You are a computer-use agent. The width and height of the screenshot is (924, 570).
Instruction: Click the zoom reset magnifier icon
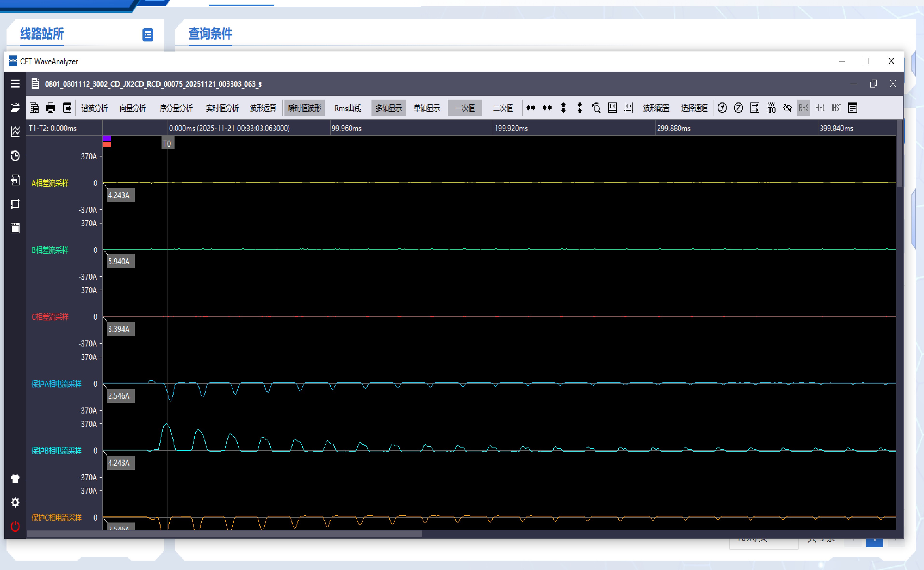pyautogui.click(x=596, y=108)
